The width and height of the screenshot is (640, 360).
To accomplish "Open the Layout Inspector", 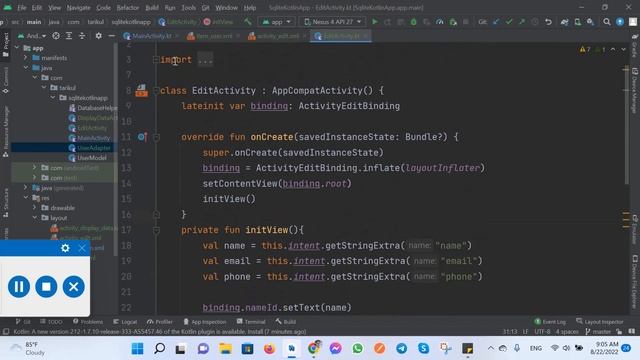I will (600, 322).
